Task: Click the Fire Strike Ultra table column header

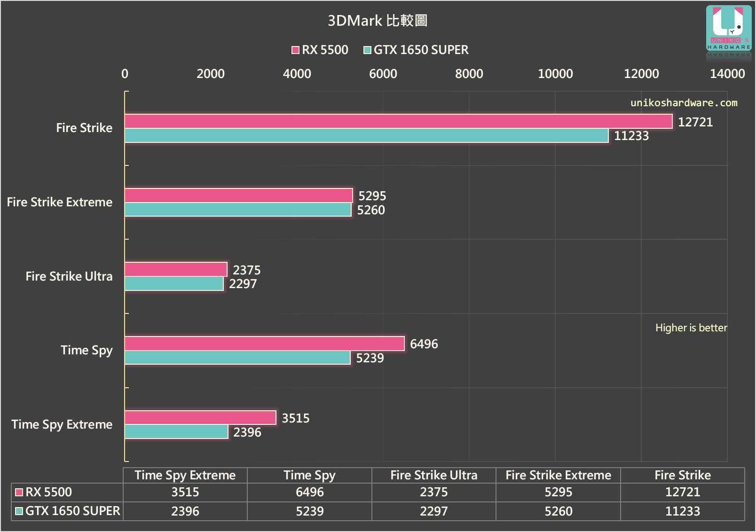Action: coord(434,475)
